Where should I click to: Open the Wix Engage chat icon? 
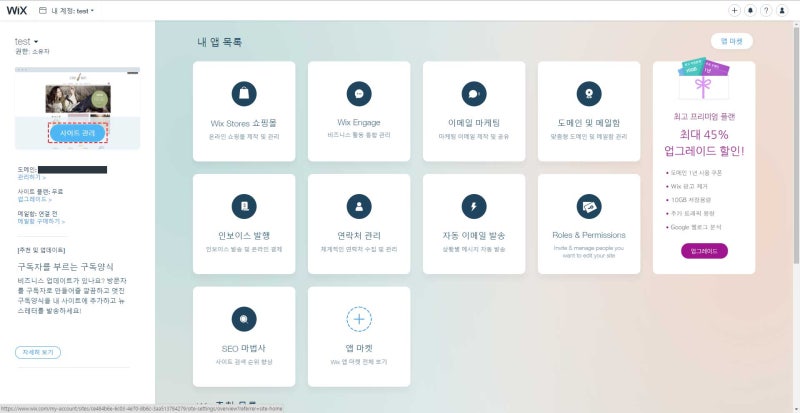(x=359, y=94)
